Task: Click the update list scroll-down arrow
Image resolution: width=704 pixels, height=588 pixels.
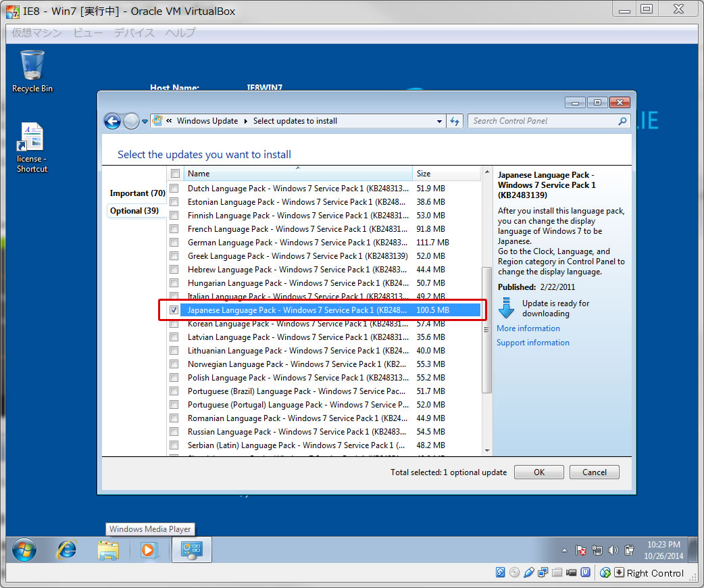Action: pos(486,451)
